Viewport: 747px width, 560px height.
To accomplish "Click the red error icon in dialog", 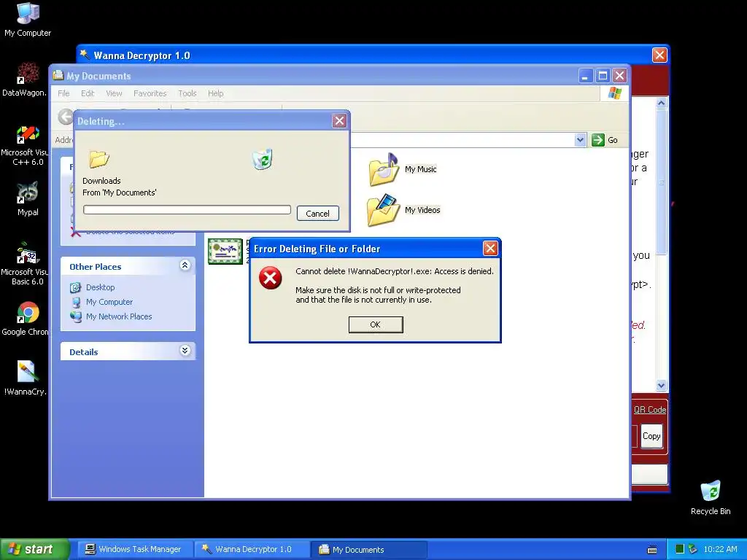I will (x=271, y=278).
